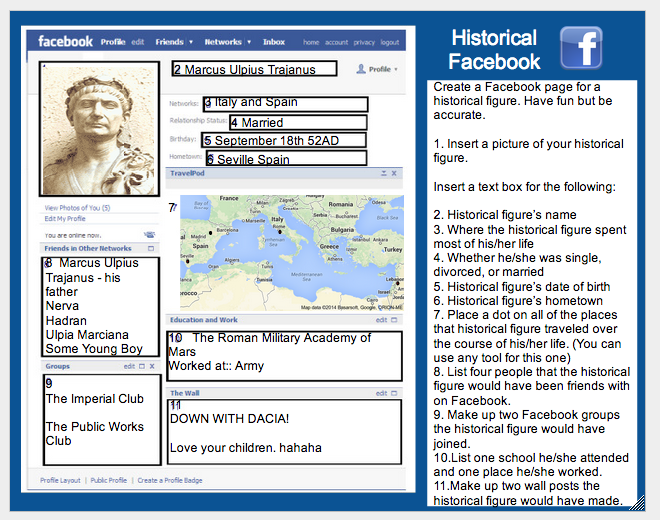660x520 pixels.
Task: Click the 'Friends in Other Networks' header title
Action: [88, 248]
